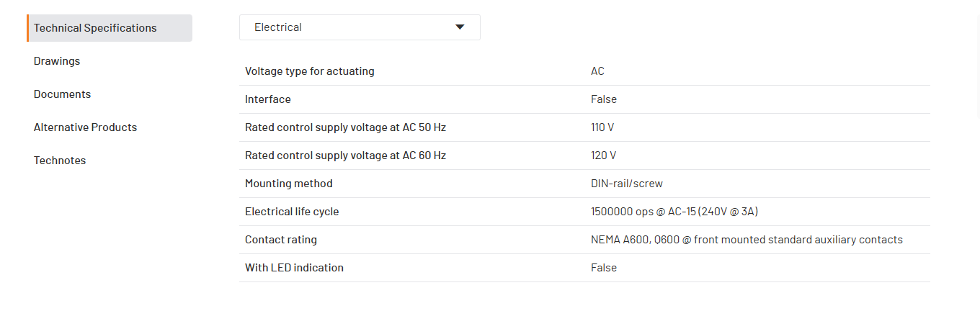Click the 'Mounting method' row label
The height and width of the screenshot is (329, 980).
pos(288,184)
